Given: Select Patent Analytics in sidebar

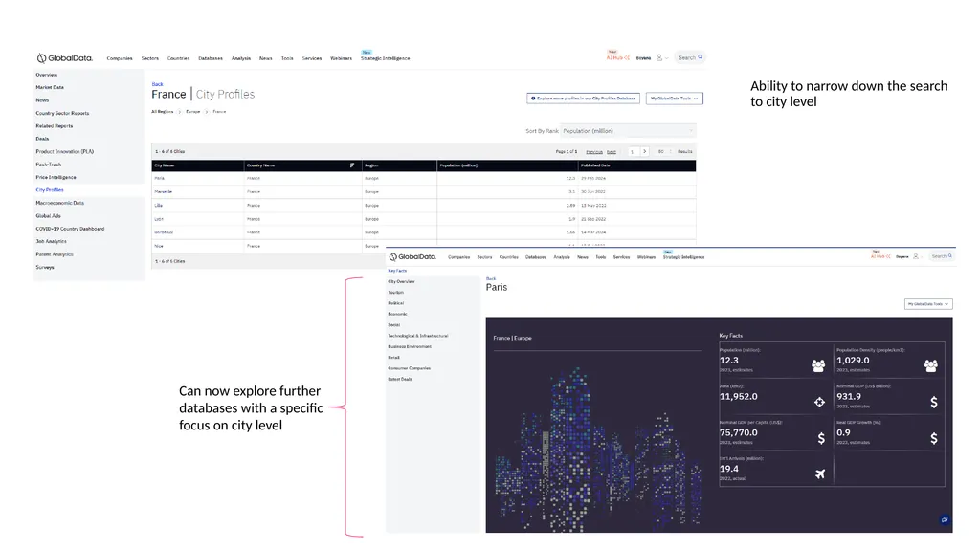Looking at the screenshot, I should point(55,254).
